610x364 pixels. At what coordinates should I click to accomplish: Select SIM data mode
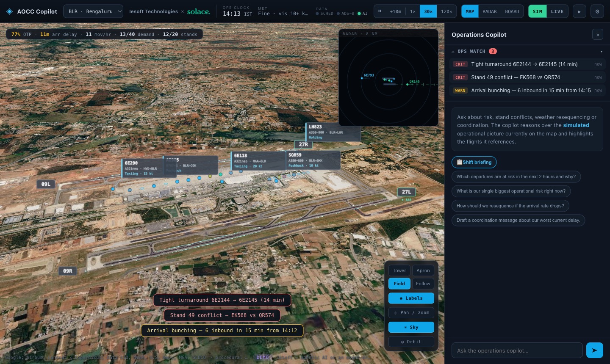coord(538,11)
